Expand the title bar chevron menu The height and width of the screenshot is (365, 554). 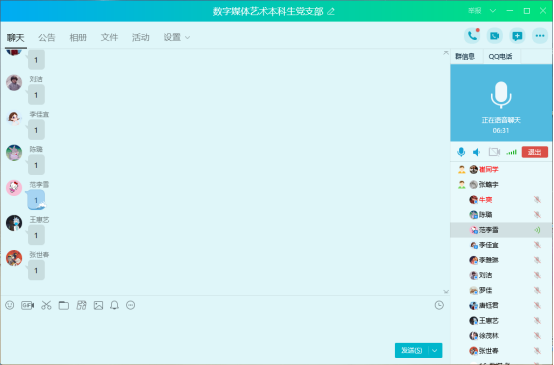[493, 11]
